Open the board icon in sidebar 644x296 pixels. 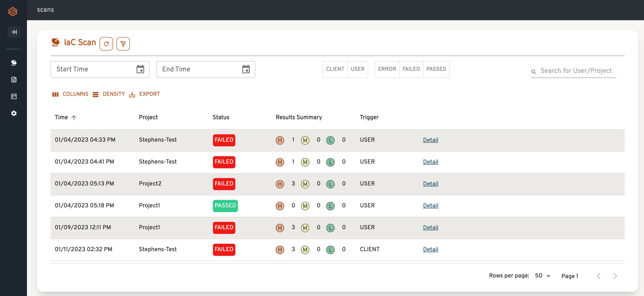pos(14,96)
